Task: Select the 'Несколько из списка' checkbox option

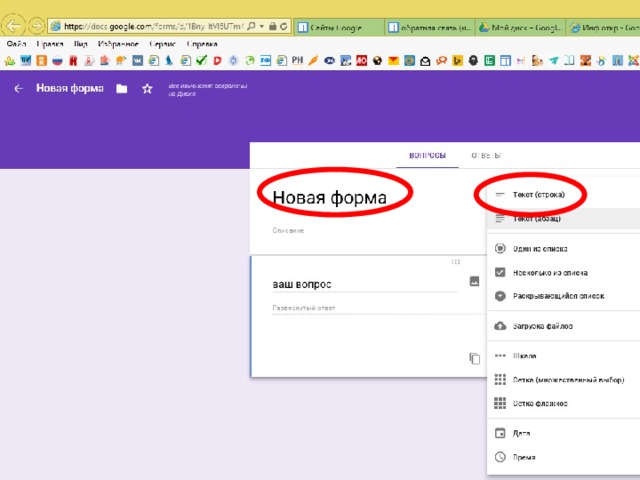Action: coord(549,272)
